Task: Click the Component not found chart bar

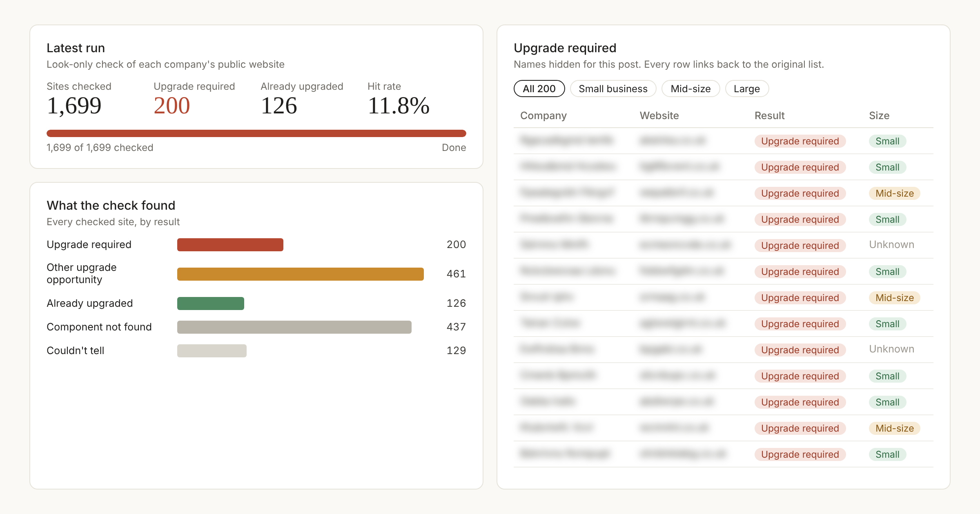Action: (294, 327)
